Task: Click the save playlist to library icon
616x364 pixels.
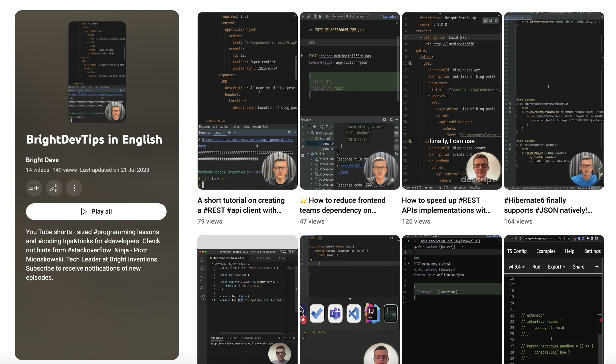Action: click(x=34, y=188)
